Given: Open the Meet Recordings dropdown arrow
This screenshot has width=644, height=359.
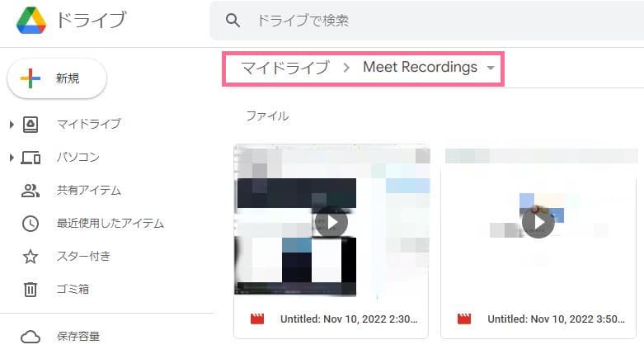Looking at the screenshot, I should (491, 68).
